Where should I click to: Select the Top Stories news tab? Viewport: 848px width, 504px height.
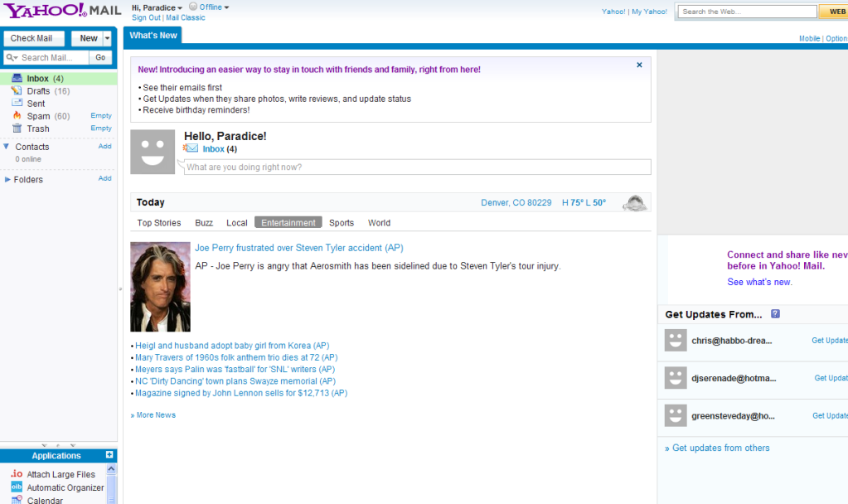pos(158,223)
